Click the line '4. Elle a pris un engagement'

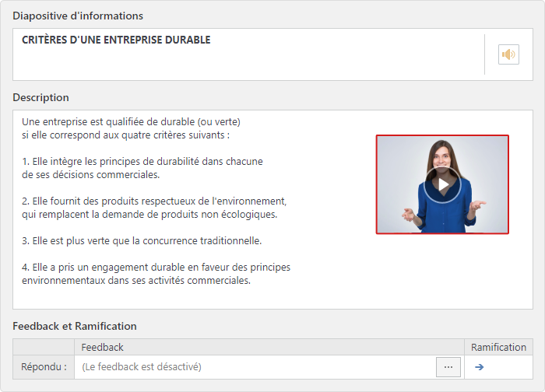point(156,268)
